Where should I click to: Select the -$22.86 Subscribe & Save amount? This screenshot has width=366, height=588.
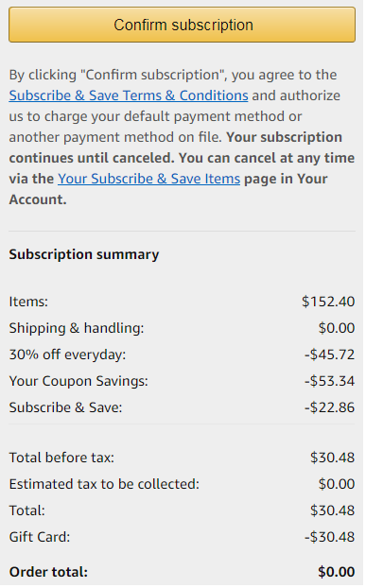[x=329, y=407]
